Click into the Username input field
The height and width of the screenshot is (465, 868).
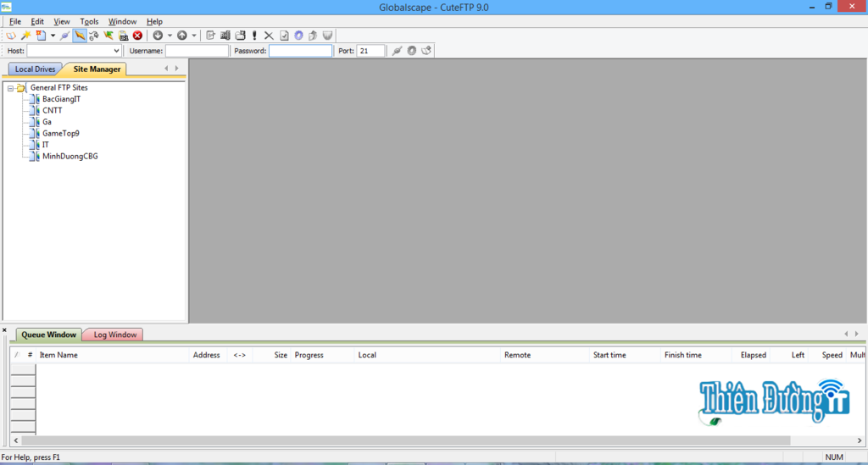click(197, 51)
